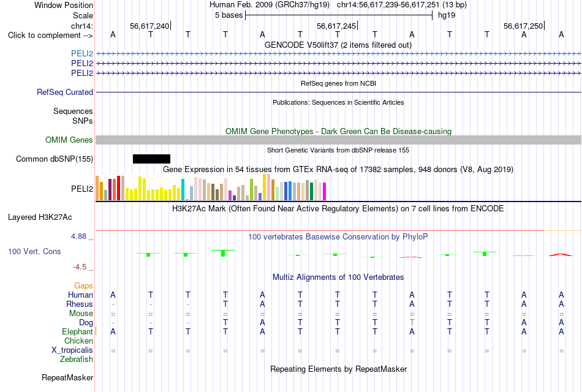Viewport: 582px width, 392px height.
Task: Click the OMIM Genes track label
Action: [x=69, y=140]
